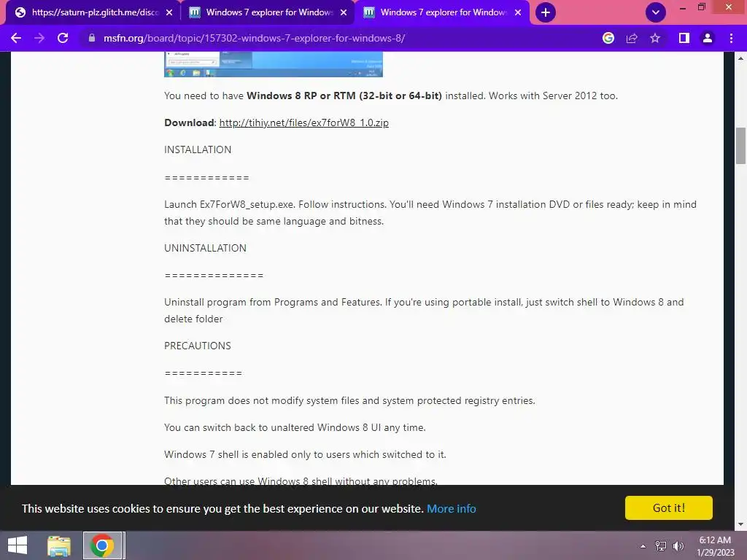
Task: Click 'This program does not modify system files' line
Action: [x=349, y=400]
